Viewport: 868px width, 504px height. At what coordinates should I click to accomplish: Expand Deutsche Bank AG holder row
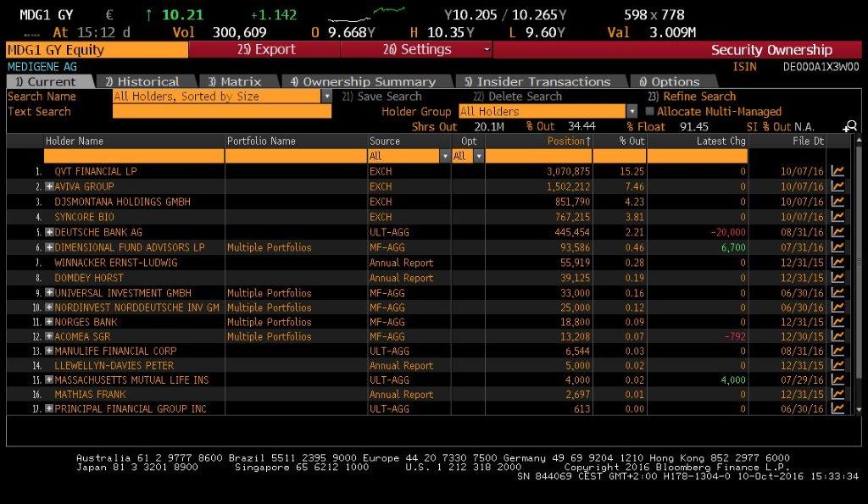[x=49, y=232]
